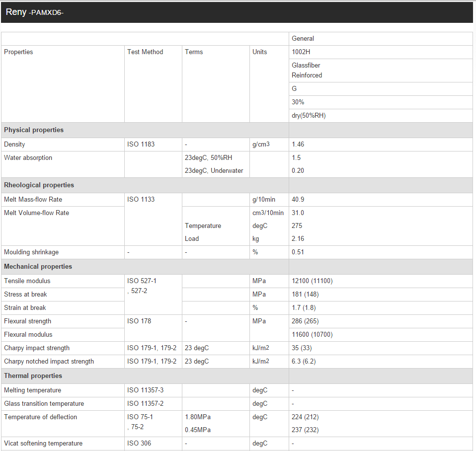Click the ISO 11357-3 test method cell

[x=145, y=390]
